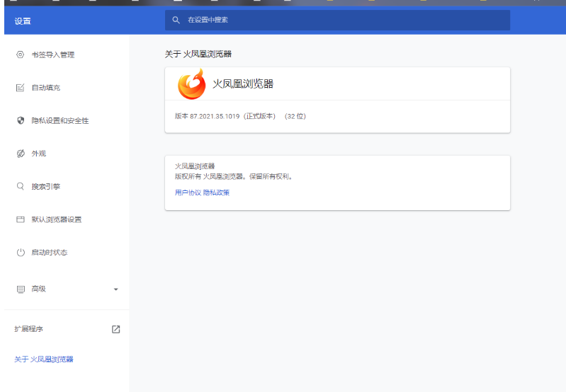Go to 搜索引擎 settings
Image resolution: width=566 pixels, height=392 pixels.
46,186
